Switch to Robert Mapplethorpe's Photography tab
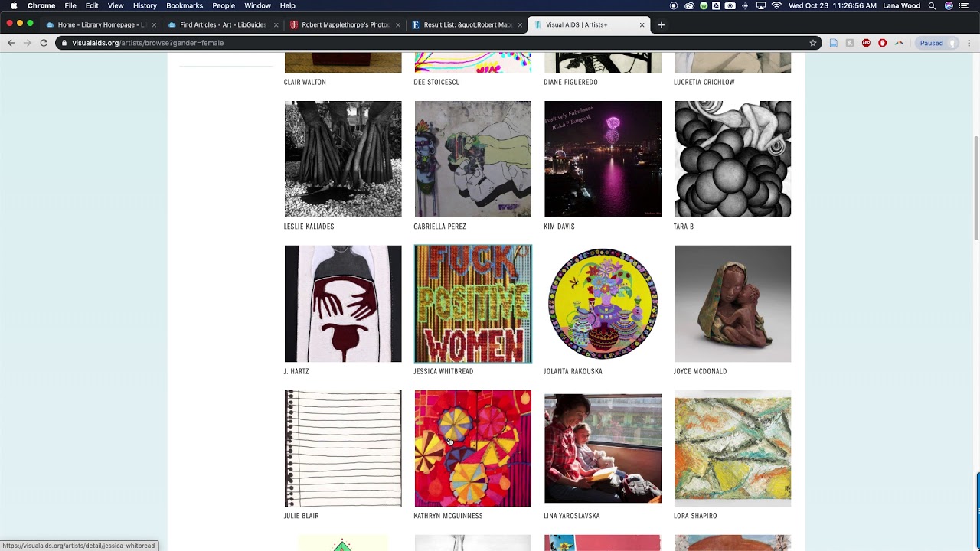Screen dimensions: 980x551 345,24
